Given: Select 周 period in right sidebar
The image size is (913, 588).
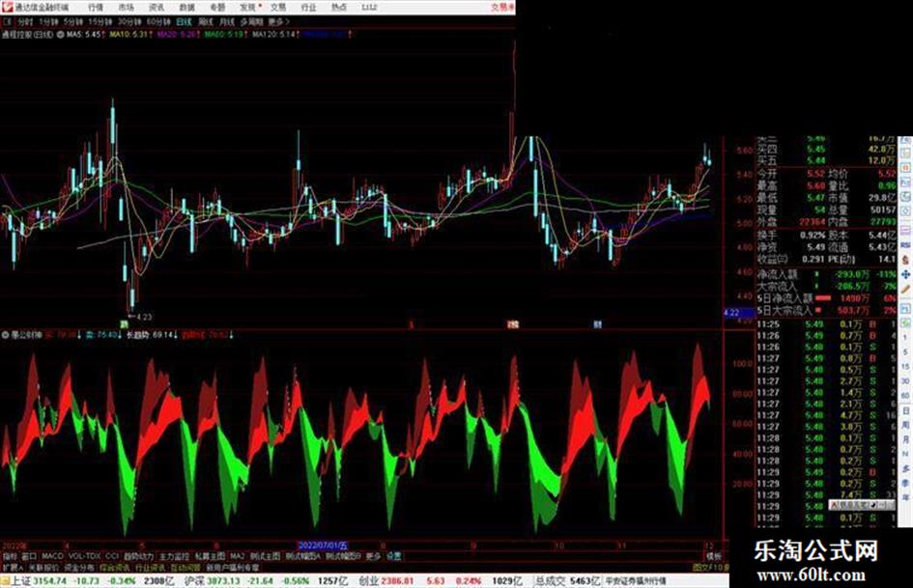Looking at the screenshot, I should (x=905, y=425).
